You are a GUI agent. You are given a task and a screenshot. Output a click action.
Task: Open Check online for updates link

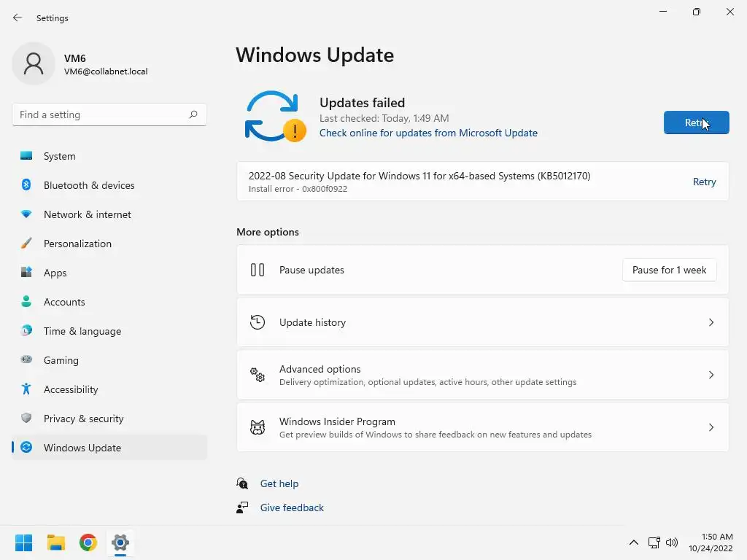(428, 133)
